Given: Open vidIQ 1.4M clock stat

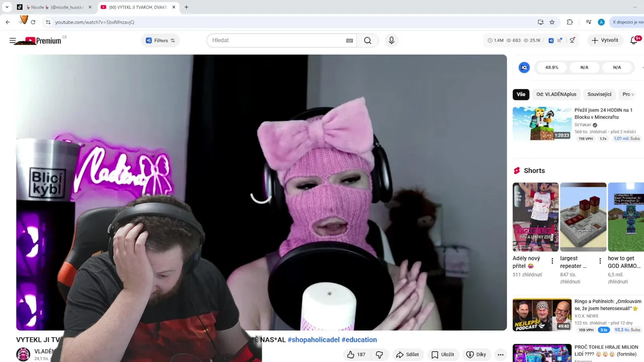Looking at the screenshot, I should pos(496,40).
